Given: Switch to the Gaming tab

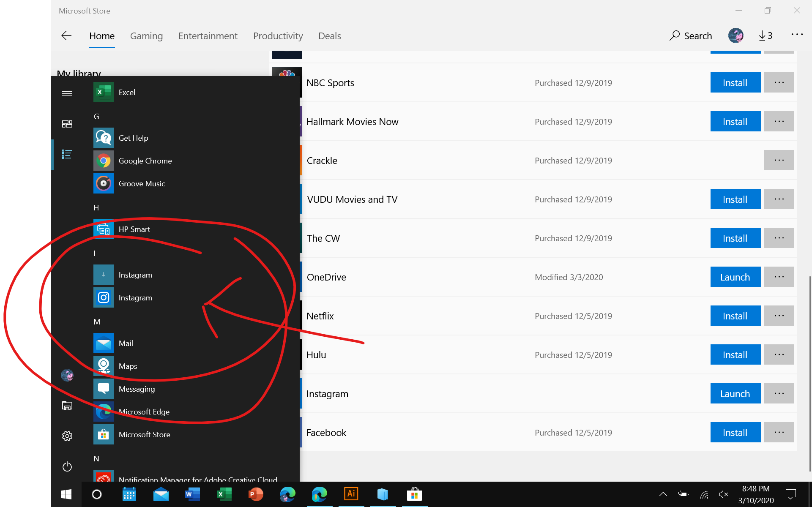Looking at the screenshot, I should [146, 36].
